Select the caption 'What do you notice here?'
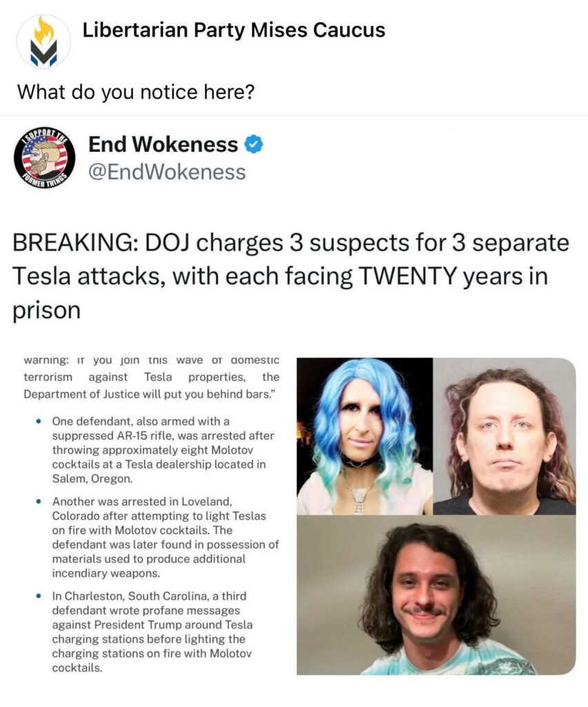 (136, 93)
